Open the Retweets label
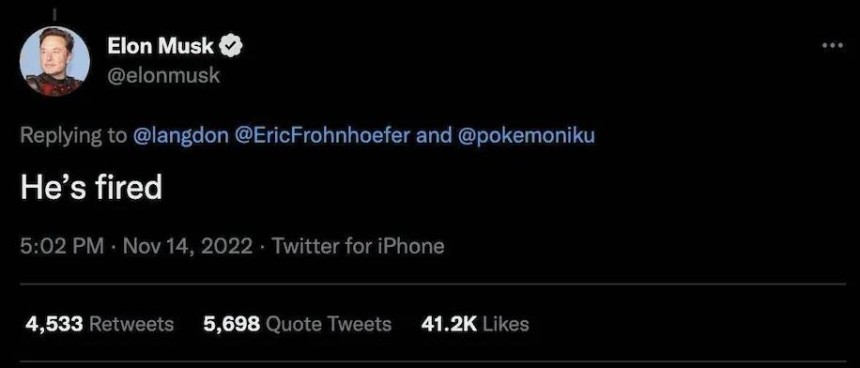Image resolution: width=860 pixels, height=368 pixels. pyautogui.click(x=131, y=324)
